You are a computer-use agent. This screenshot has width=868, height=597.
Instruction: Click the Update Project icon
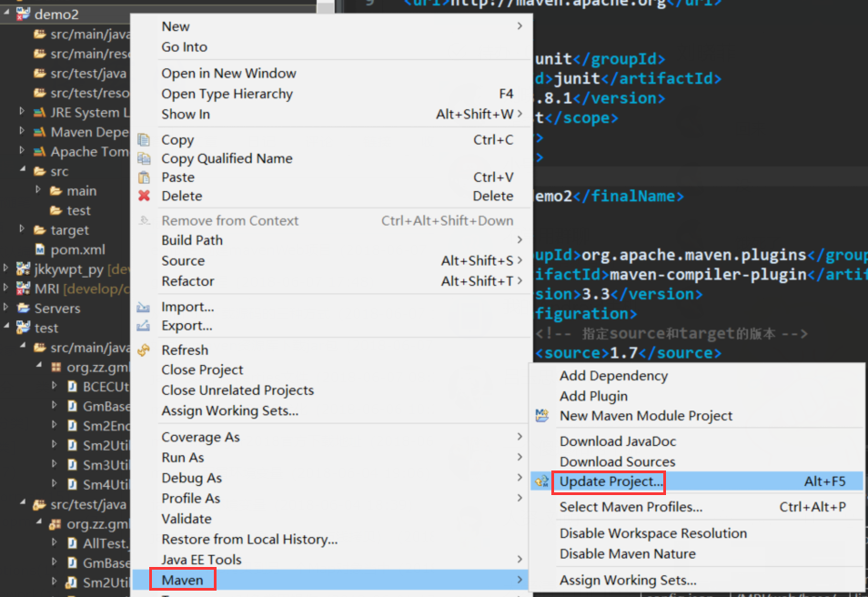pyautogui.click(x=542, y=481)
